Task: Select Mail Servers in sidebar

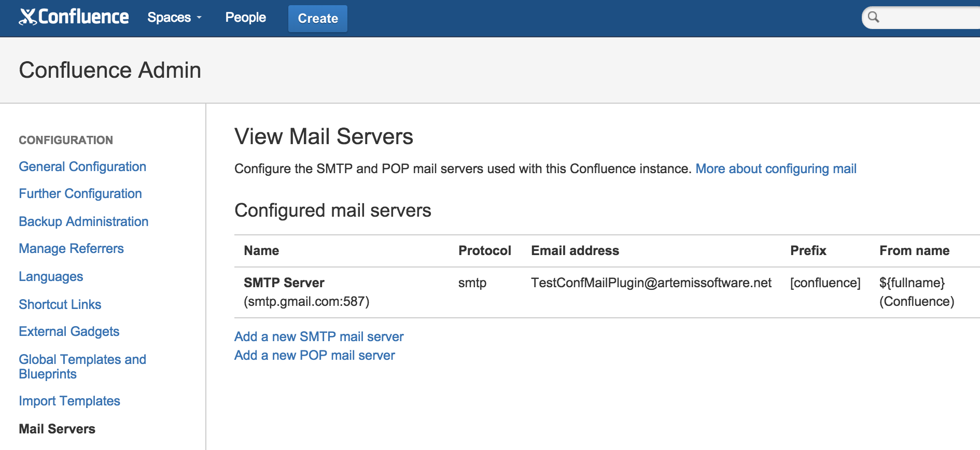Action: (x=57, y=429)
